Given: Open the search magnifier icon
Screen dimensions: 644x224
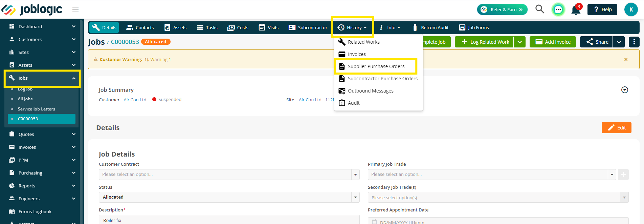Looking at the screenshot, I should pos(540,9).
